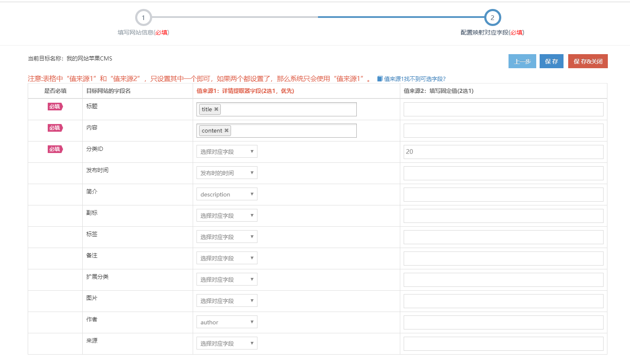This screenshot has width=630, height=364.
Task: Select step 2 circle in wizard
Action: pyautogui.click(x=492, y=18)
